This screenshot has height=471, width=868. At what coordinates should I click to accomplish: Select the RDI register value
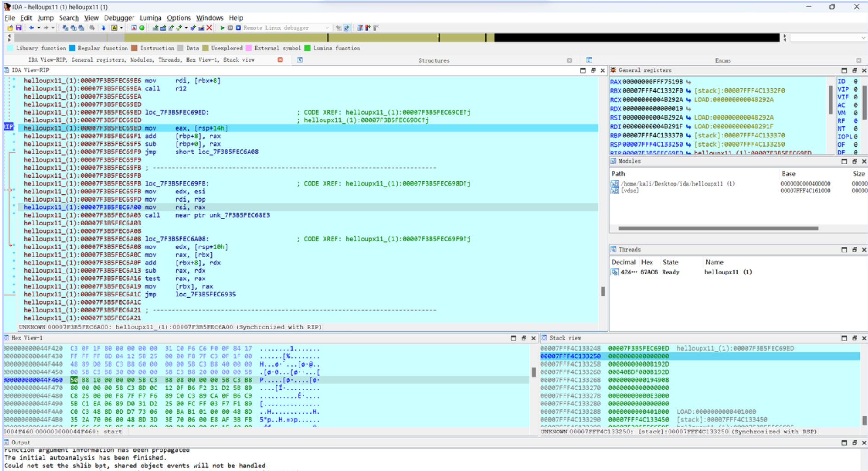652,126
